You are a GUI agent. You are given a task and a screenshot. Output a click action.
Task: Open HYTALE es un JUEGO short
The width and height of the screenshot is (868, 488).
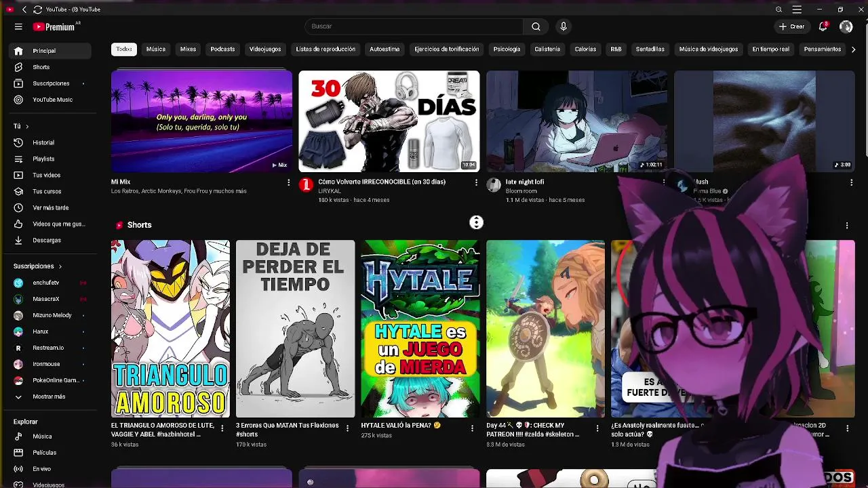pos(420,329)
